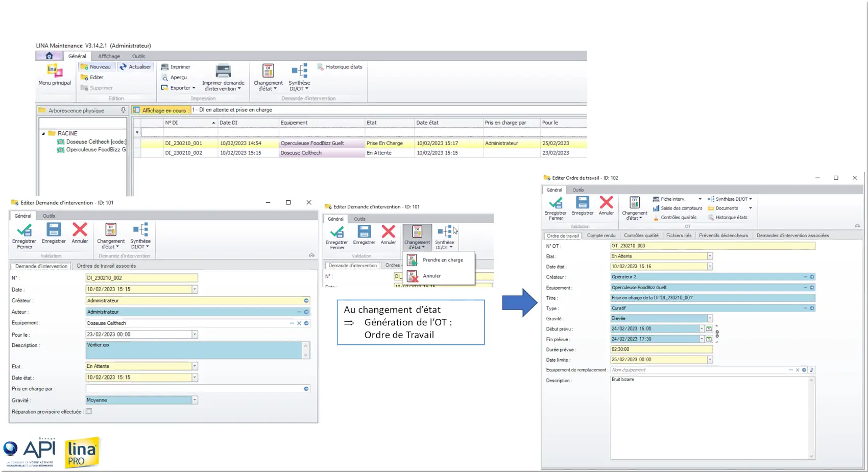Open Aperçu print preview
The height and width of the screenshot is (472, 868).
174,78
